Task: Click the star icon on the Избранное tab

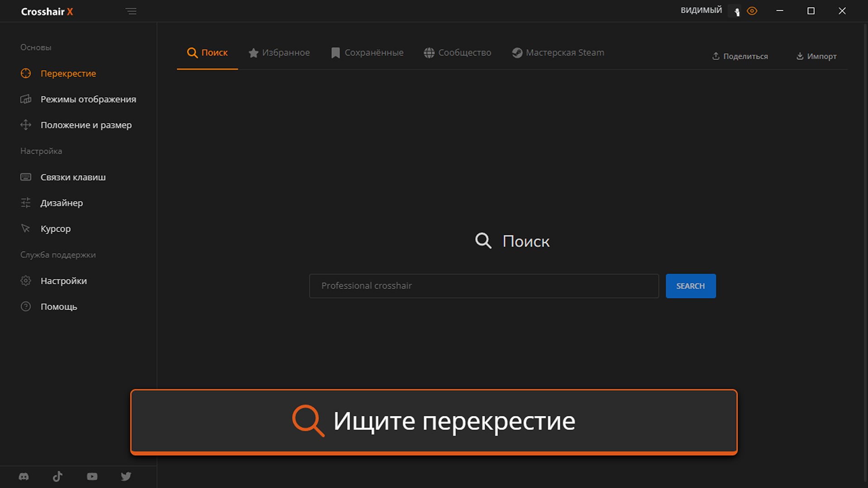Action: (254, 53)
